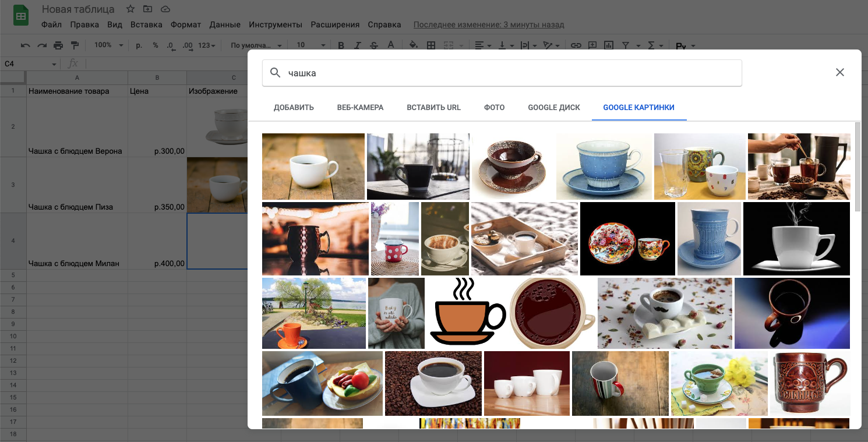Close the image search dialog
This screenshot has width=868, height=442.
[x=839, y=72]
